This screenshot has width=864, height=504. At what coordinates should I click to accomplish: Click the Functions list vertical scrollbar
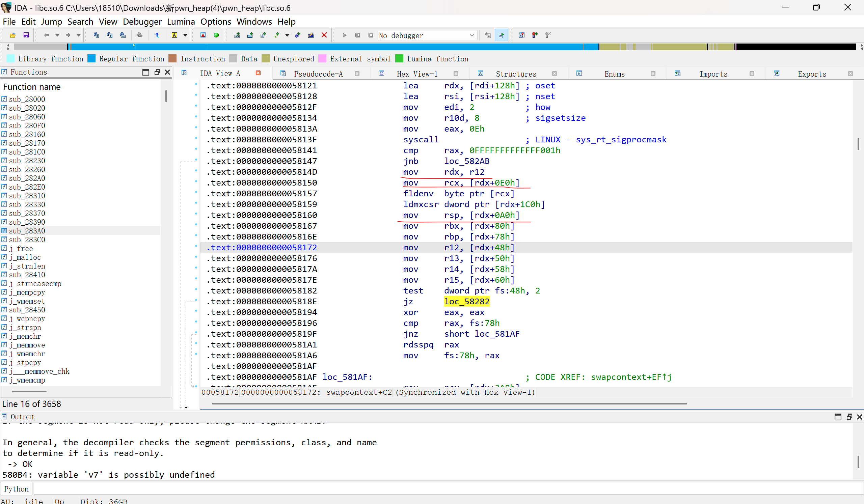click(x=166, y=96)
